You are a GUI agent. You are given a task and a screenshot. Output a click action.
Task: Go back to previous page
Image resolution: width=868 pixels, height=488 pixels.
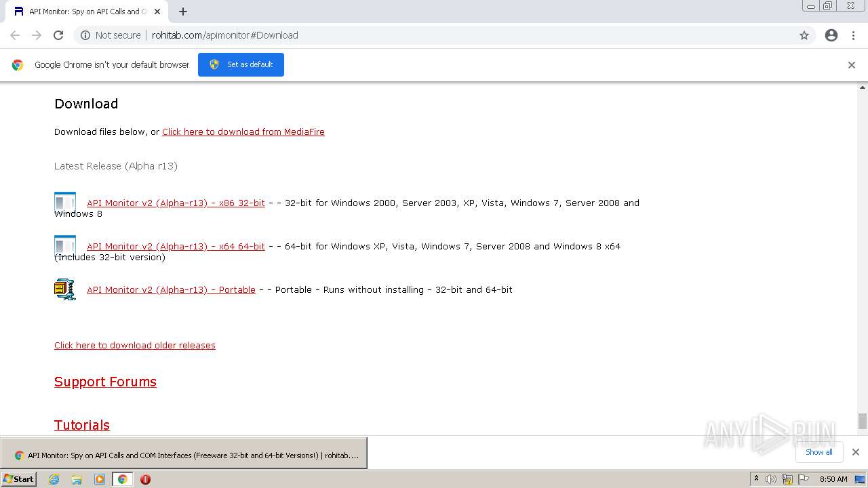click(15, 35)
